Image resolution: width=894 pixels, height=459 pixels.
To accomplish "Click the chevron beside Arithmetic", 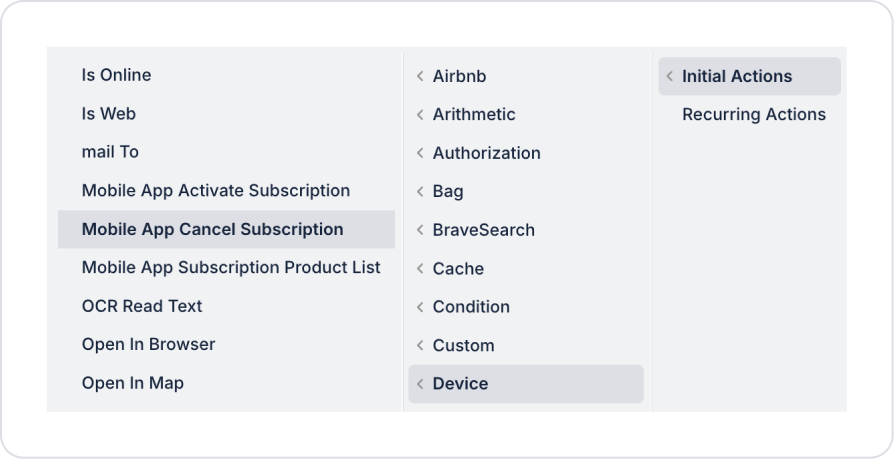I will pos(420,115).
